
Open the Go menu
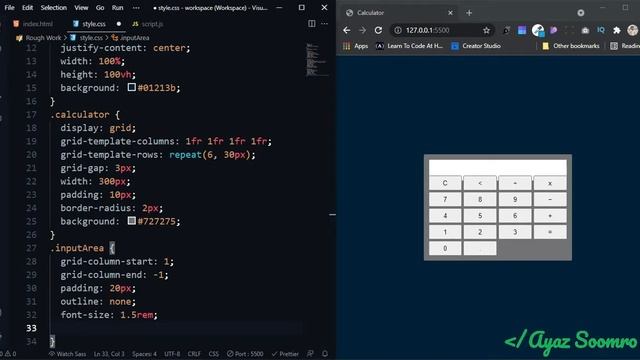pyautogui.click(x=100, y=8)
